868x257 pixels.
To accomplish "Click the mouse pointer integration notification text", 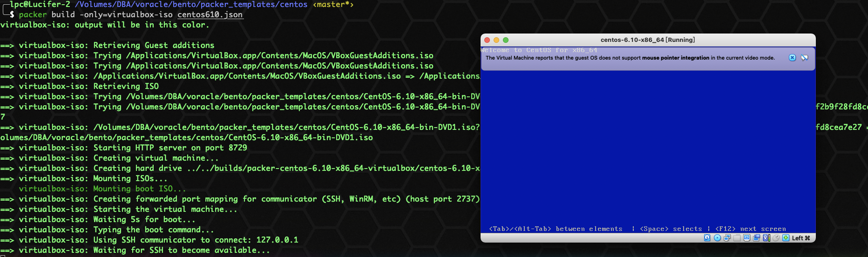I will click(x=630, y=58).
